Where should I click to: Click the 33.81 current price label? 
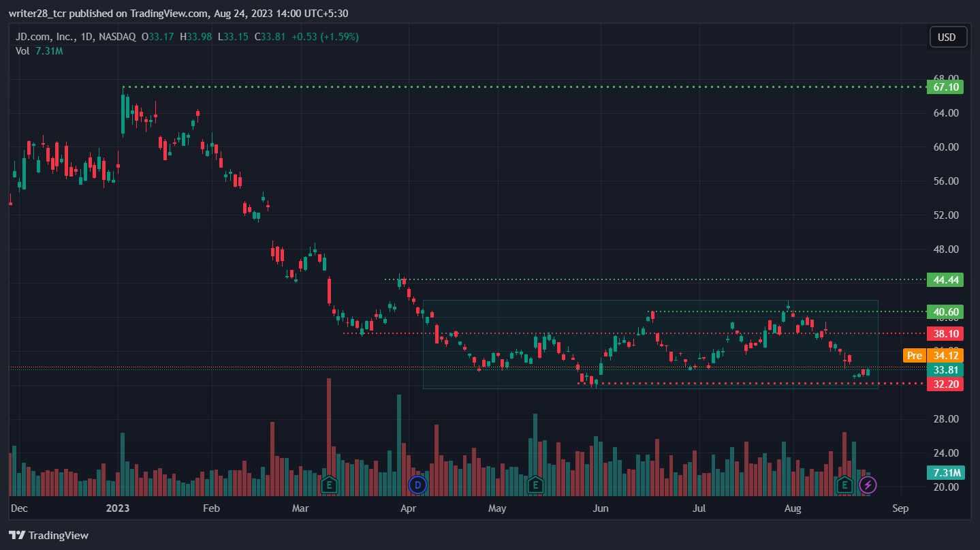946,370
